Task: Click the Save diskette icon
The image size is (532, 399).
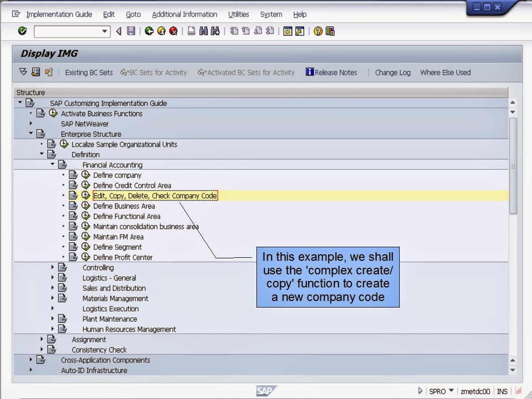Action: [x=131, y=31]
